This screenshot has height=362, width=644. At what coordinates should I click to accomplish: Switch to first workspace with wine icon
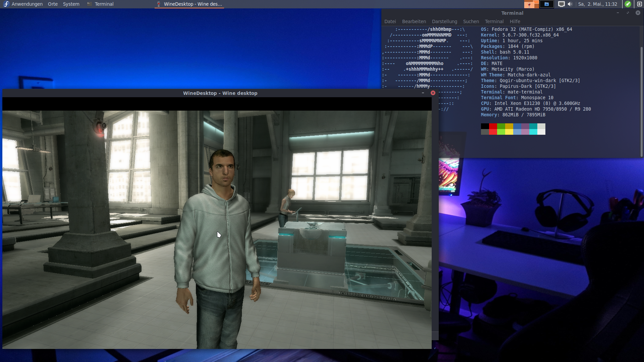(531, 4)
